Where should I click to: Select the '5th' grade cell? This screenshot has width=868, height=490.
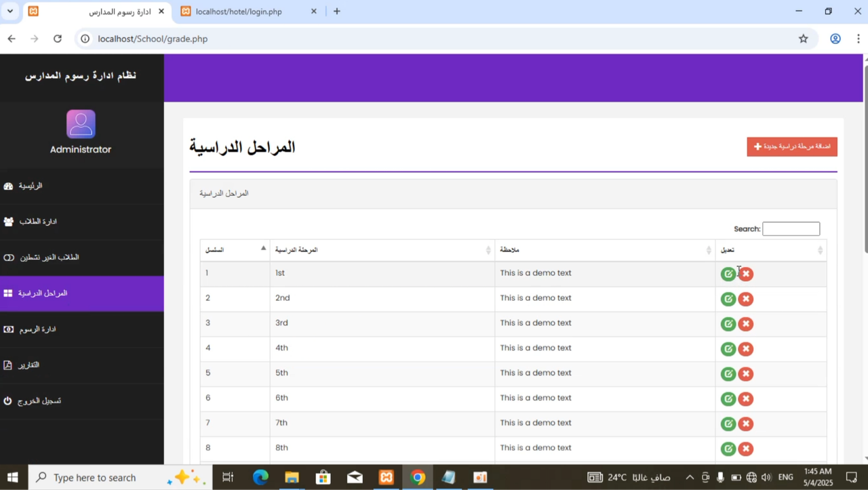point(382,374)
